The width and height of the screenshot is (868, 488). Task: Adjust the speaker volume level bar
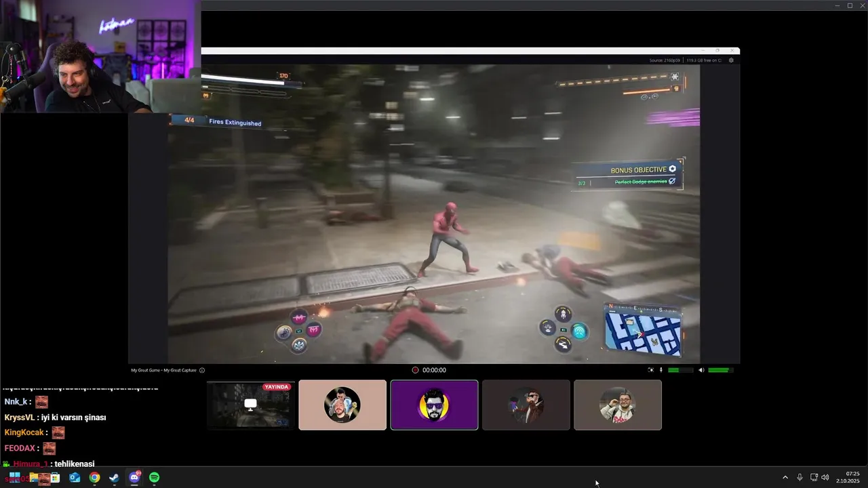click(x=720, y=370)
